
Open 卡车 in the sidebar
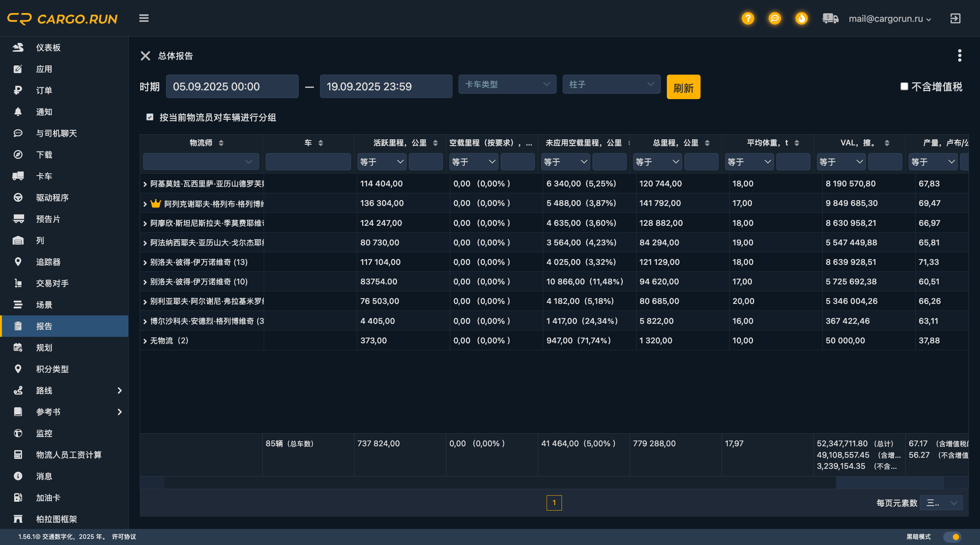(x=44, y=176)
